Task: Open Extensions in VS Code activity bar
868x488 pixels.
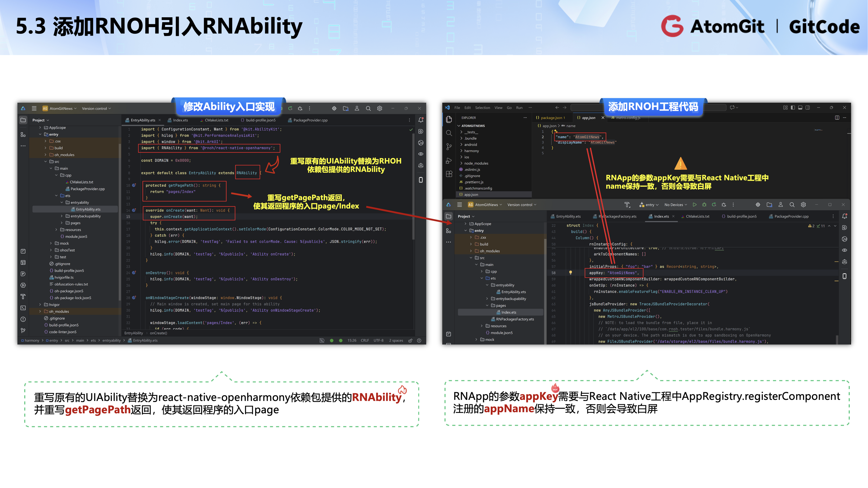Action: (x=449, y=174)
